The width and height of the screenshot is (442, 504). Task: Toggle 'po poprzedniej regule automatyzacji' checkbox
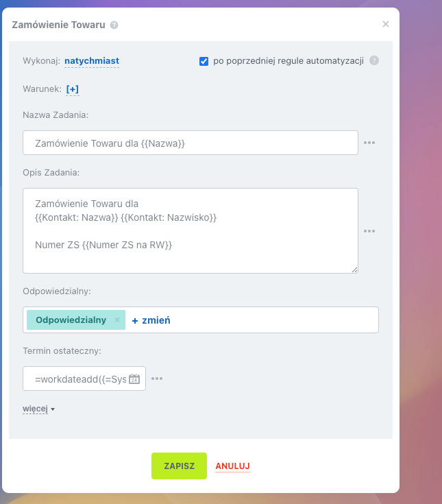click(x=204, y=61)
